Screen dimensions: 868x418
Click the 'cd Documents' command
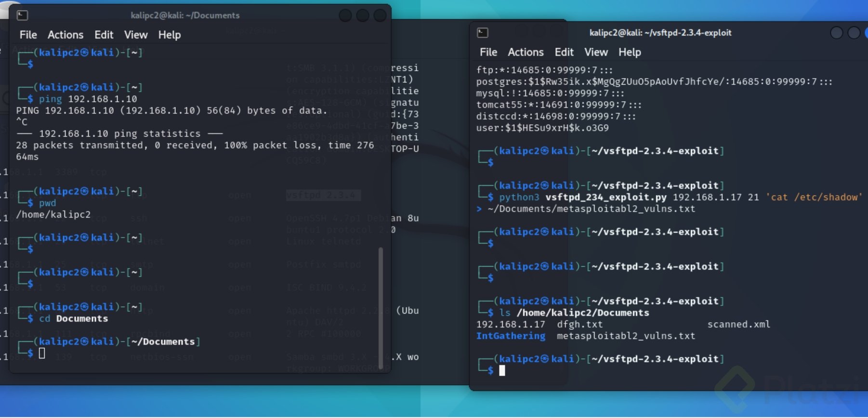pos(74,318)
